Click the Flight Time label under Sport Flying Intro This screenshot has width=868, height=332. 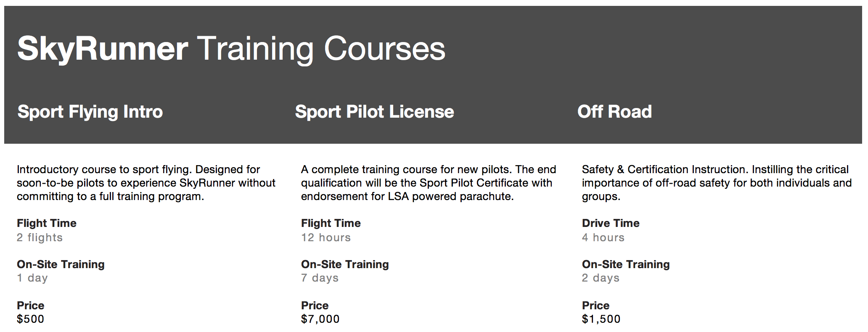pyautogui.click(x=47, y=223)
